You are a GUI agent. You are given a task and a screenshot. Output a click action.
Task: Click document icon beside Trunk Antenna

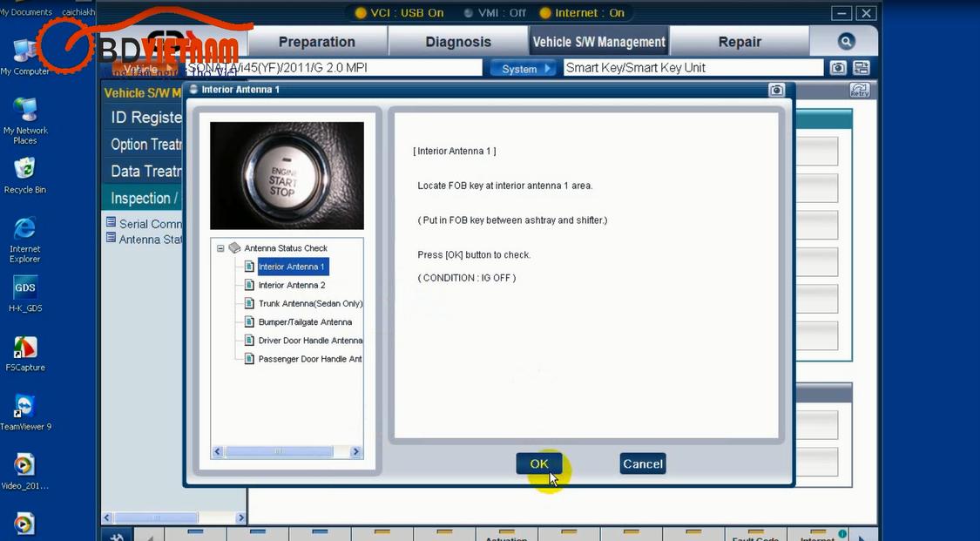(x=249, y=304)
